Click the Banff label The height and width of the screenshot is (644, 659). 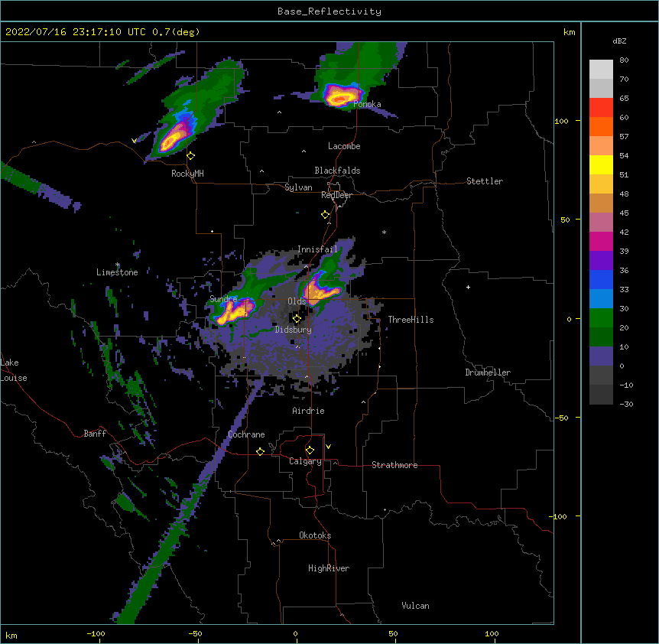[95, 434]
